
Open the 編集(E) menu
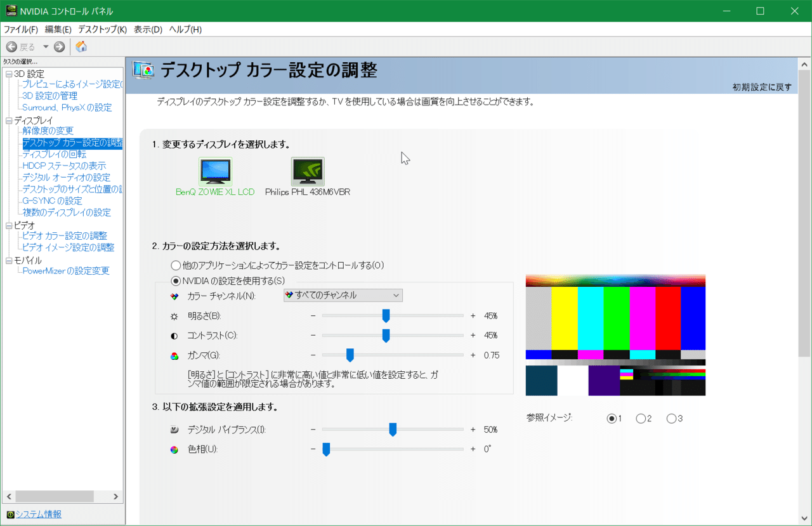point(58,30)
